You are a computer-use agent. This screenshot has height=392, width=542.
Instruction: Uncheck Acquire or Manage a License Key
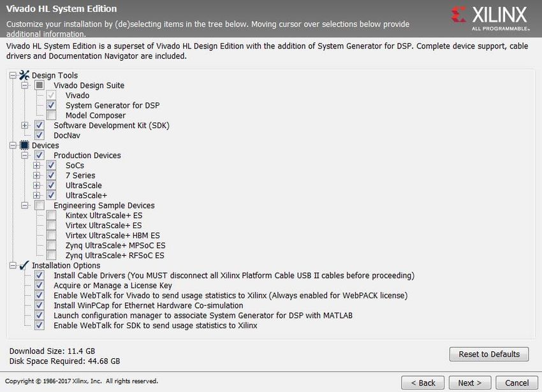(40, 286)
